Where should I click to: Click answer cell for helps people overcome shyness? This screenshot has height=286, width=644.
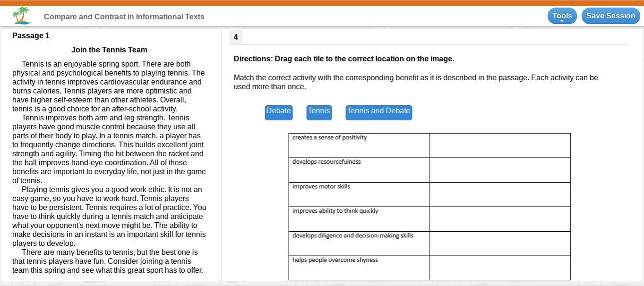[x=500, y=268]
